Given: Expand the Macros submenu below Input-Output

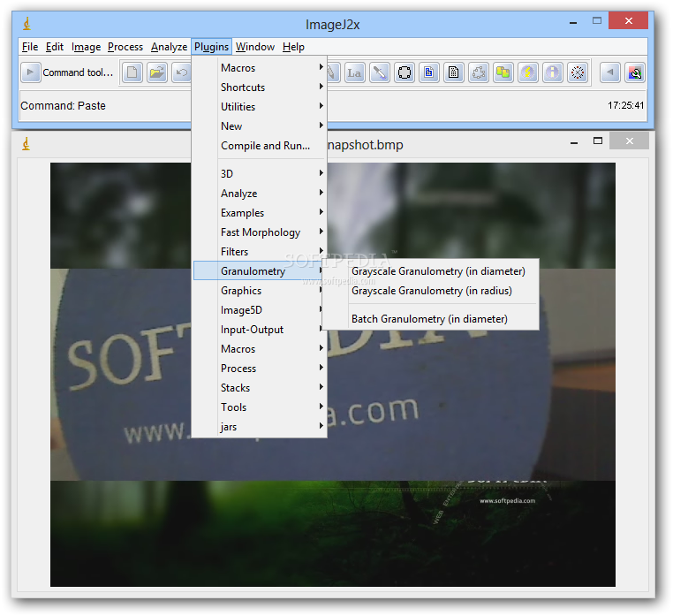Looking at the screenshot, I should pyautogui.click(x=260, y=349).
